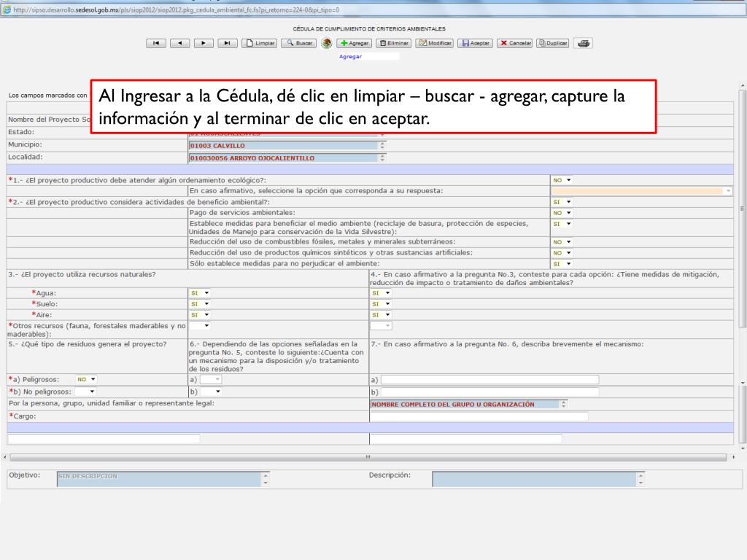Screen dimensions: 747x560
Task: Open 'Establece medidas para beneficiar' dropdown
Action: pos(562,224)
